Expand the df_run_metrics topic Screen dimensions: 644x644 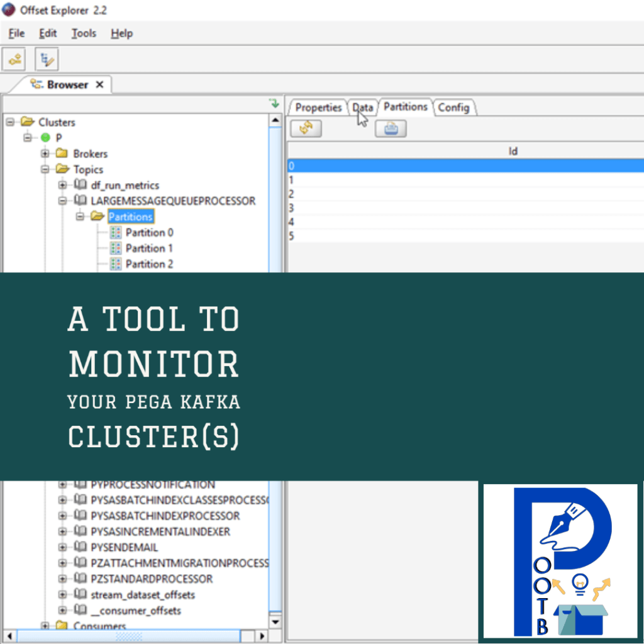(x=63, y=185)
